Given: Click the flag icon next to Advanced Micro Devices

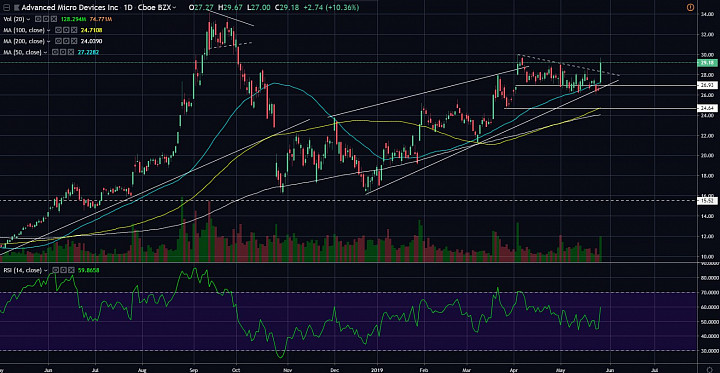Looking at the screenshot, I should coord(17,8).
